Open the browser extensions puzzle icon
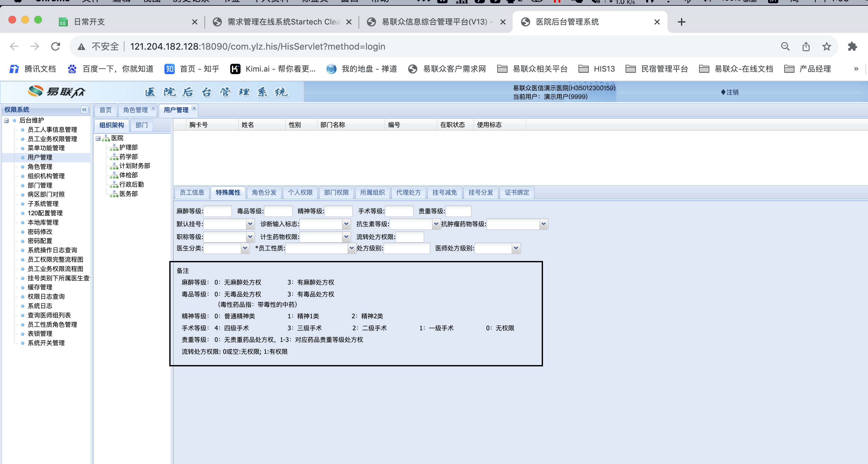868x464 pixels. (x=852, y=46)
